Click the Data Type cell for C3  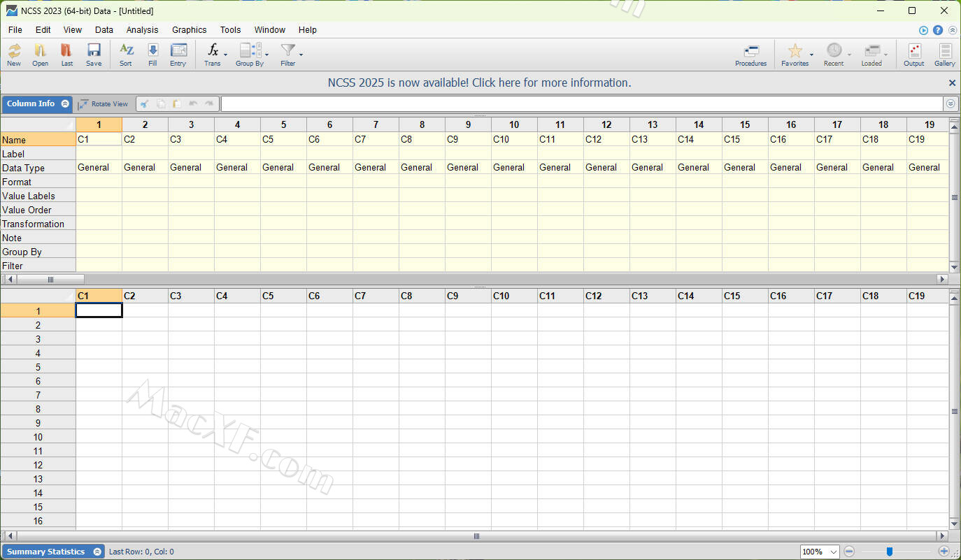(191, 167)
